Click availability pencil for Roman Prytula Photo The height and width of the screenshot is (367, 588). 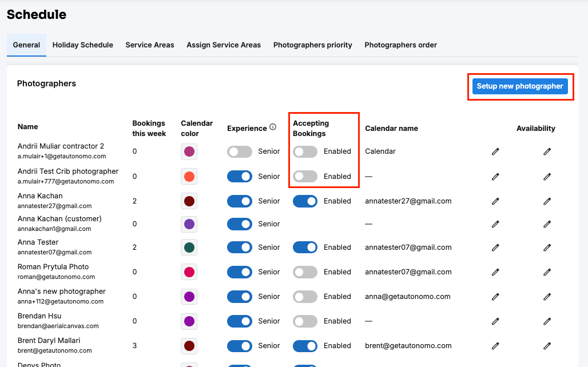pyautogui.click(x=547, y=272)
